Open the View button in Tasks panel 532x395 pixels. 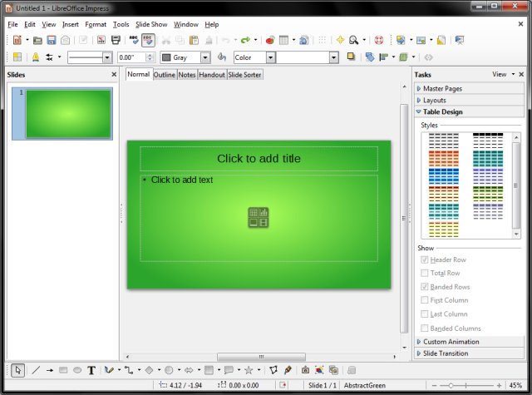(499, 74)
